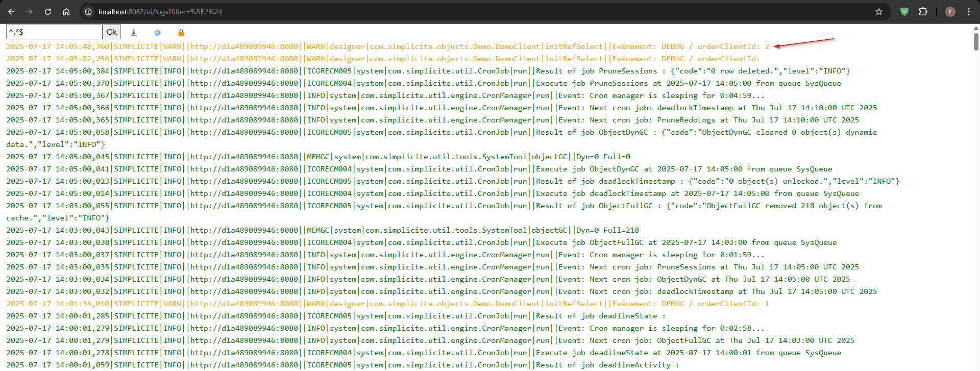Open the green shield ad blocker extension
Screen dimensions: 980x371
904,12
